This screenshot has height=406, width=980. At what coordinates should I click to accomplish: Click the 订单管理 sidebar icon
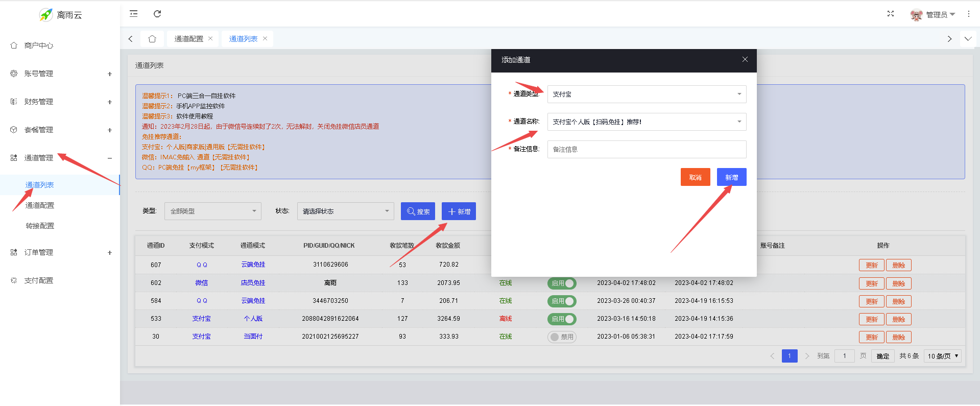click(14, 252)
